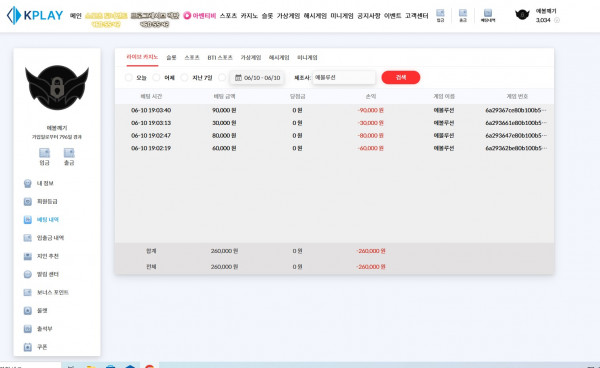The image size is (600, 368).
Task: Open 가상게임 in top navigation
Action: pos(288,16)
